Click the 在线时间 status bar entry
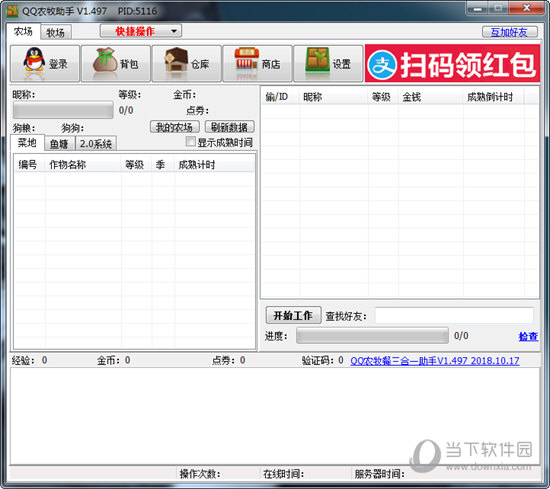Viewport: 550px width, 489px height. click(x=283, y=474)
